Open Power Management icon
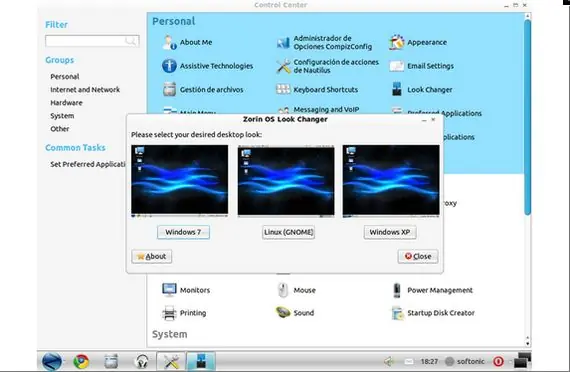Image resolution: width=570 pixels, height=372 pixels. (397, 290)
